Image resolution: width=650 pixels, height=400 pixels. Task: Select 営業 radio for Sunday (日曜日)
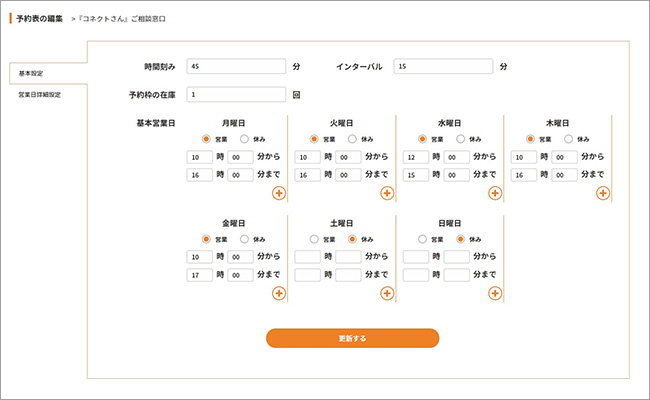coord(422,239)
